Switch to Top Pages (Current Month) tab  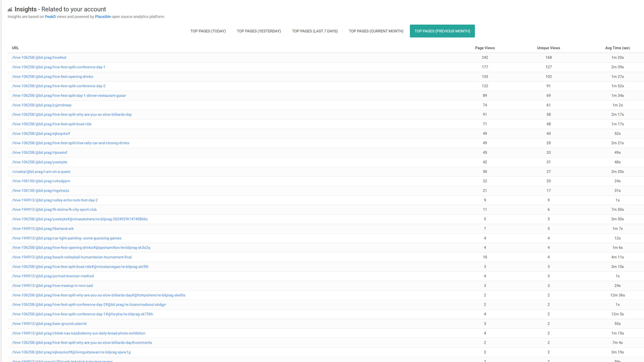376,31
